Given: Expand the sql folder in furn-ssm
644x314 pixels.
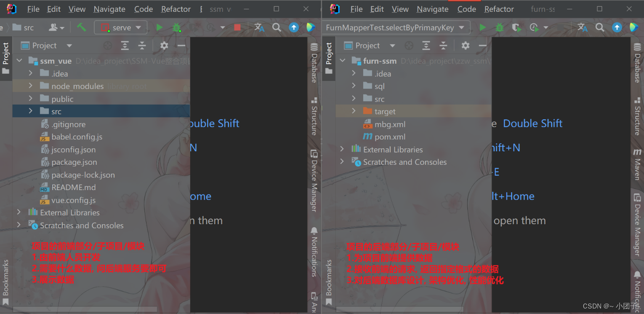Looking at the screenshot, I should [354, 86].
